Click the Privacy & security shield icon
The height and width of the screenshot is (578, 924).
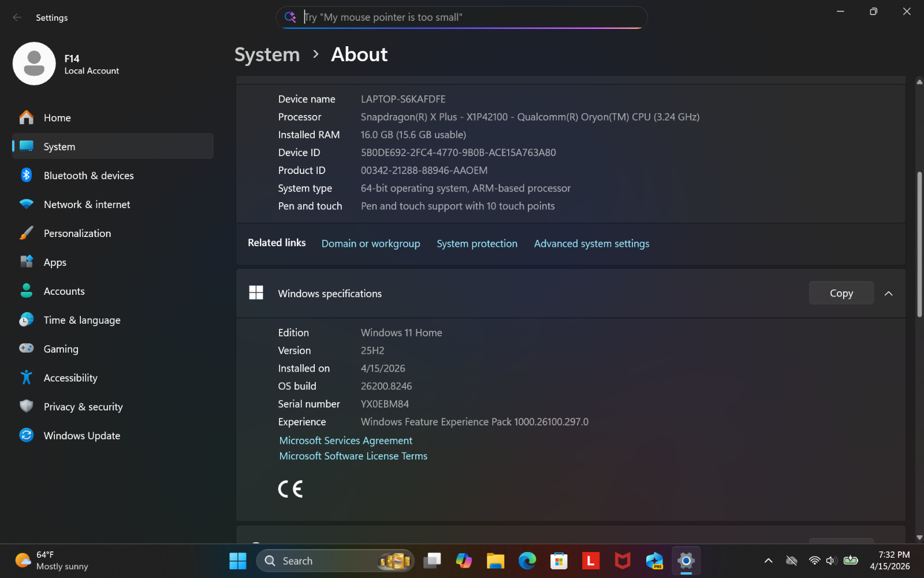click(27, 406)
